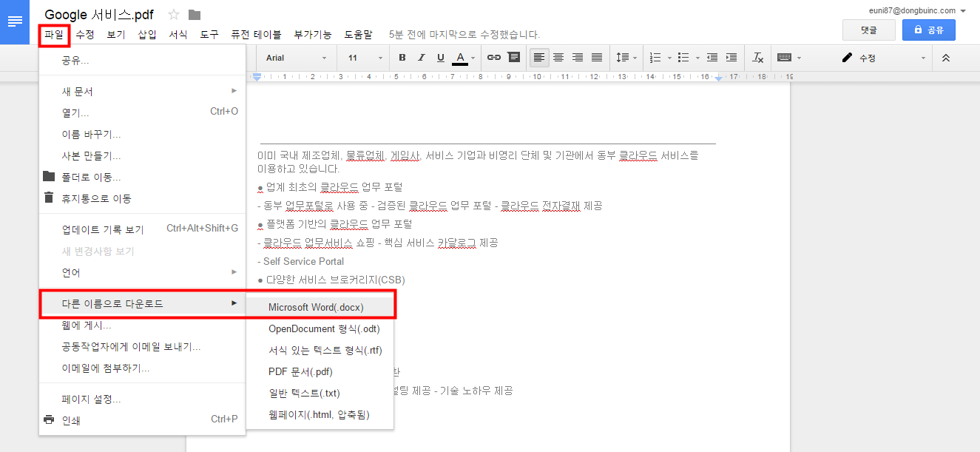
Task: Collapse the menus with the double chevron
Action: point(946,58)
